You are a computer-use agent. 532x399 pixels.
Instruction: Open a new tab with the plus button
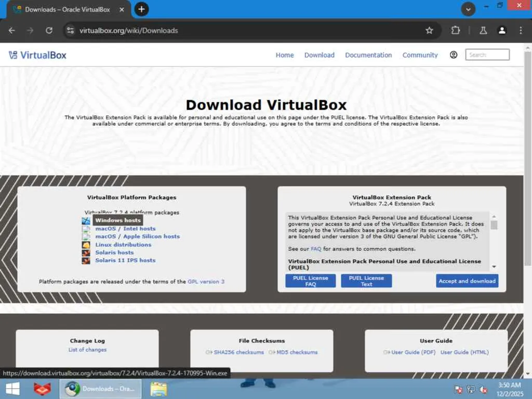(141, 9)
